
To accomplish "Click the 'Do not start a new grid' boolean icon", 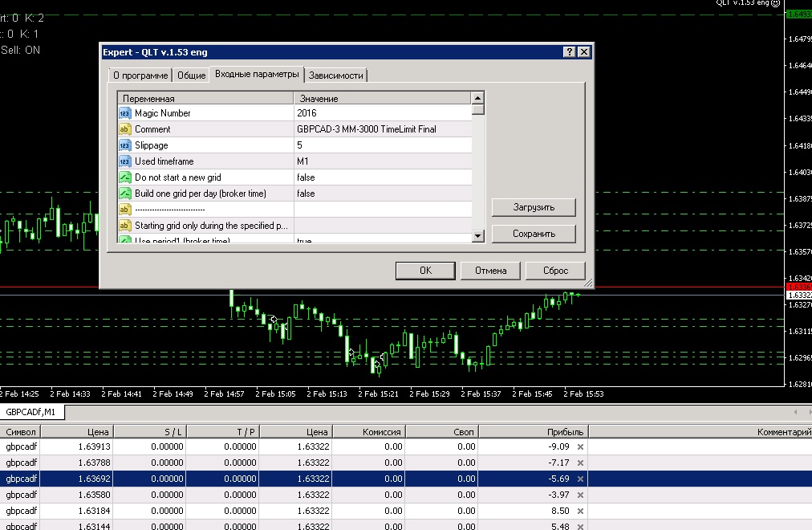I will click(x=125, y=177).
